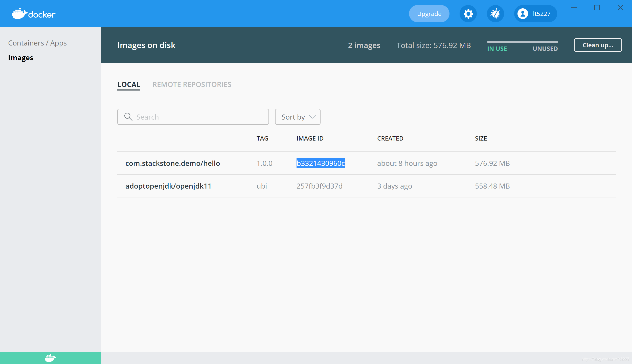The image size is (632, 364).
Task: Click the TAG column header
Action: click(x=262, y=139)
